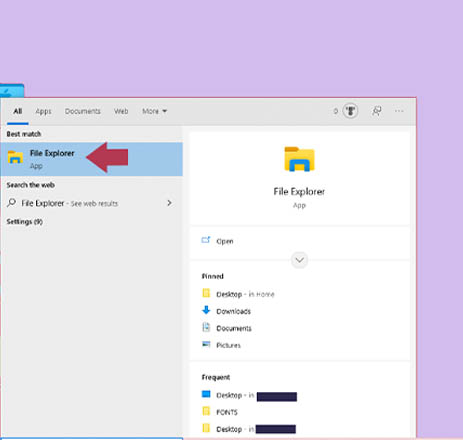Click the rewards points count 0
The image size is (463, 440).
tap(336, 111)
